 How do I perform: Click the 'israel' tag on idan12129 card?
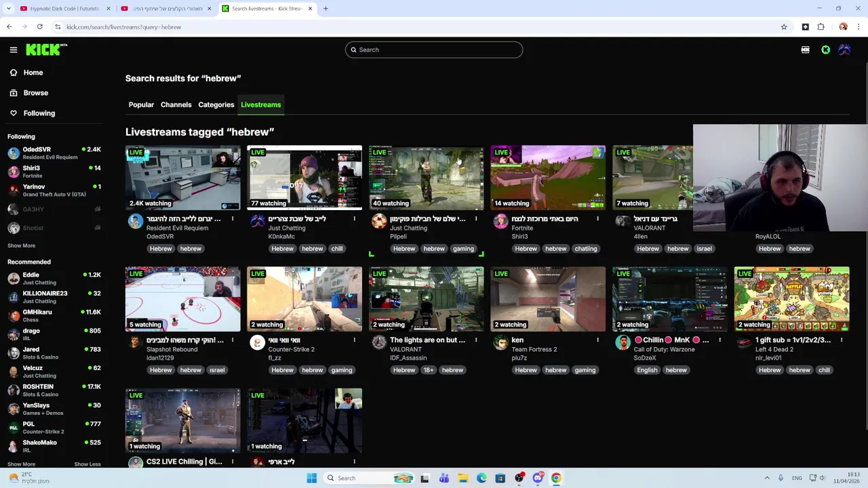(x=217, y=370)
